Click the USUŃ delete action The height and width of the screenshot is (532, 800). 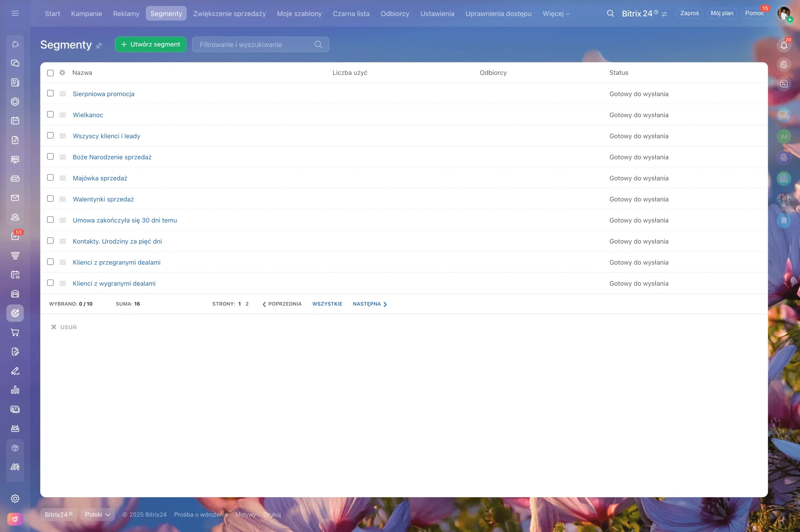[64, 327]
